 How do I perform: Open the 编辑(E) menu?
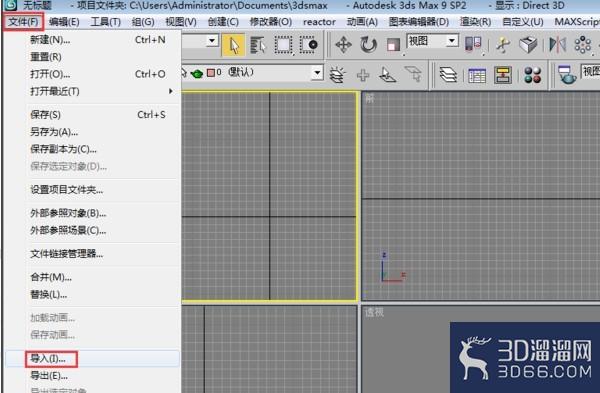(64, 22)
